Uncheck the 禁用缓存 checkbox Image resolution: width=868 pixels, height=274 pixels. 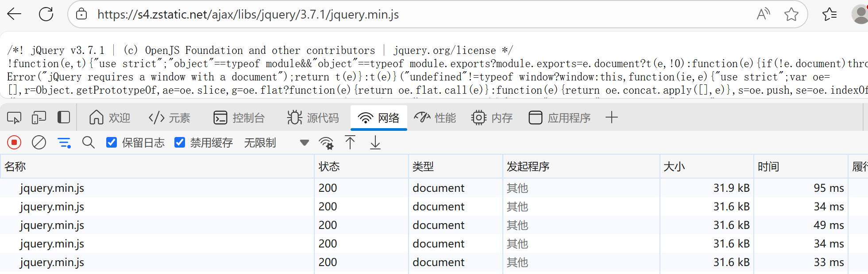click(x=180, y=142)
